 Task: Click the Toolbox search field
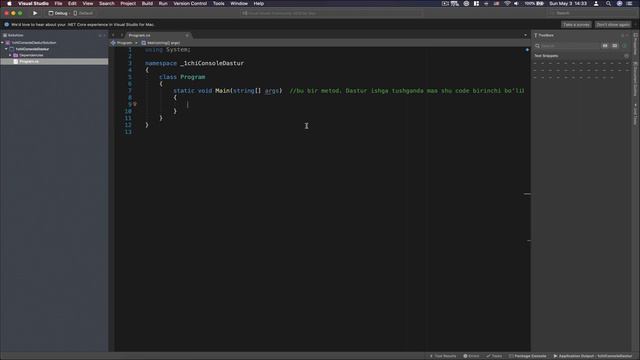(567, 46)
